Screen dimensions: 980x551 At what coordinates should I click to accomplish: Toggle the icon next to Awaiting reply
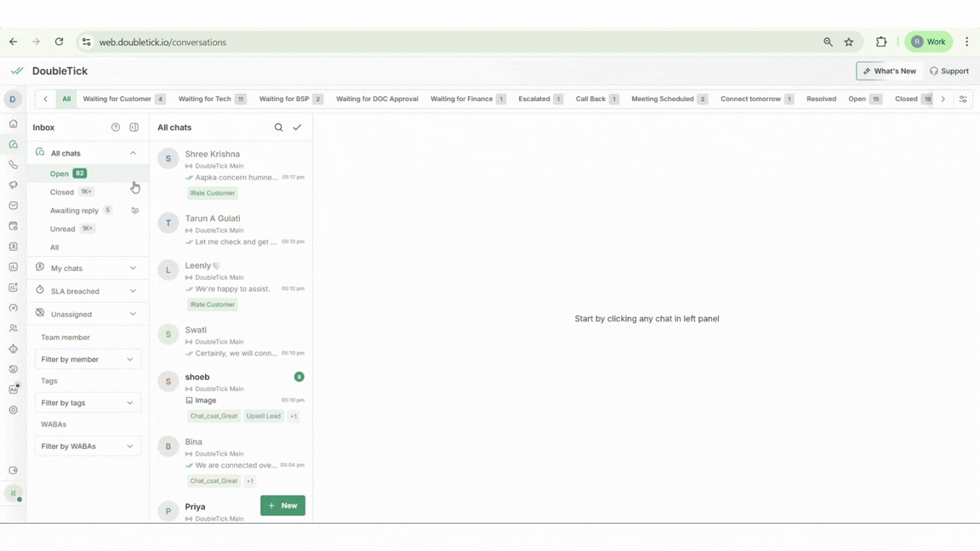(x=134, y=210)
